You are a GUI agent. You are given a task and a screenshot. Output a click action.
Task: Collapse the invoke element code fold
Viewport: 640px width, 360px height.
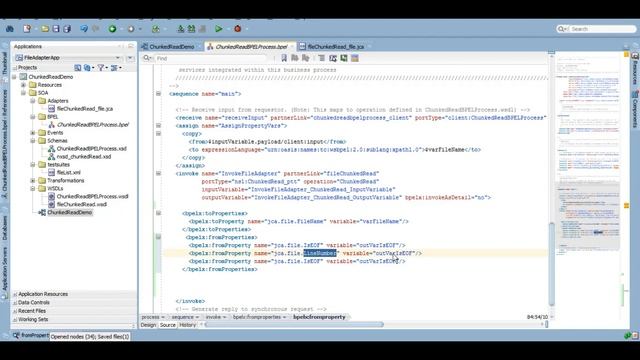tap(158, 173)
